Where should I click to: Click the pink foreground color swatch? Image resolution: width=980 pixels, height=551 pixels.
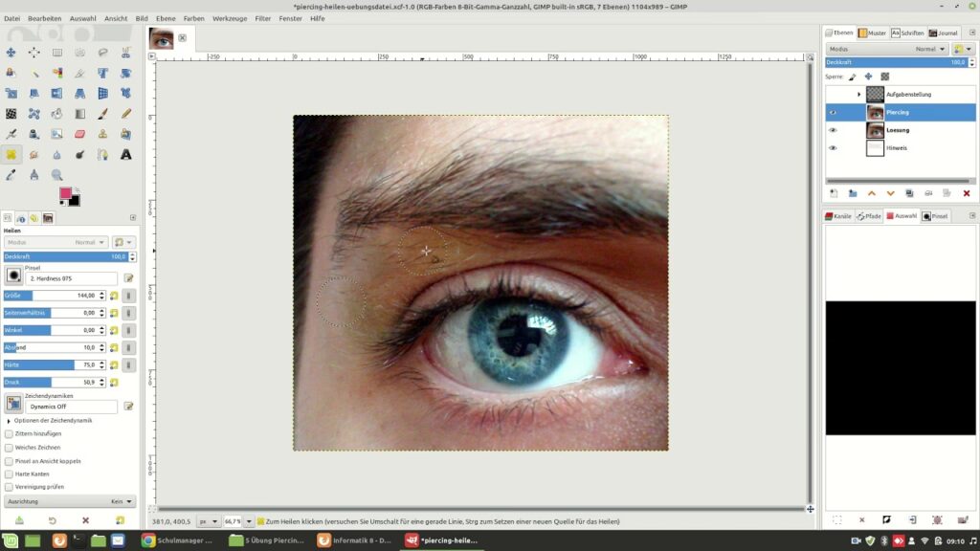(66, 193)
